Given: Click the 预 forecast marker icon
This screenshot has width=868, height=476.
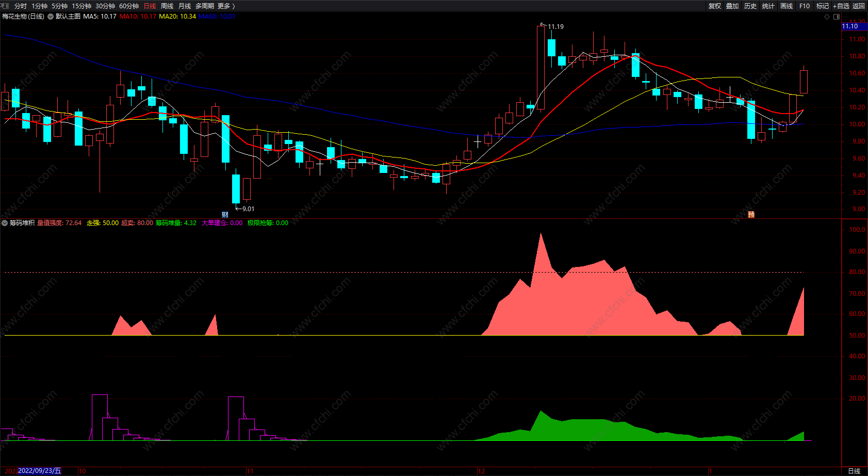Looking at the screenshot, I should pyautogui.click(x=751, y=214).
